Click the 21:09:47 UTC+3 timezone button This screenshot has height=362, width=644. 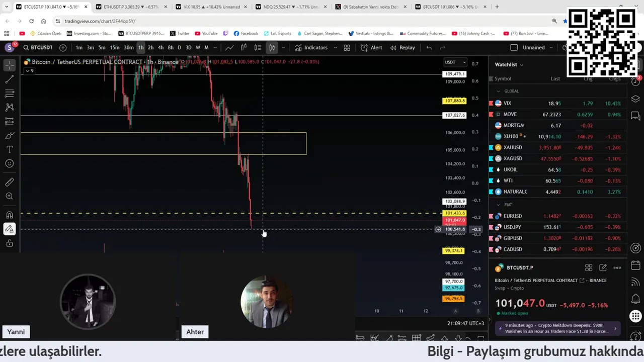(x=465, y=323)
